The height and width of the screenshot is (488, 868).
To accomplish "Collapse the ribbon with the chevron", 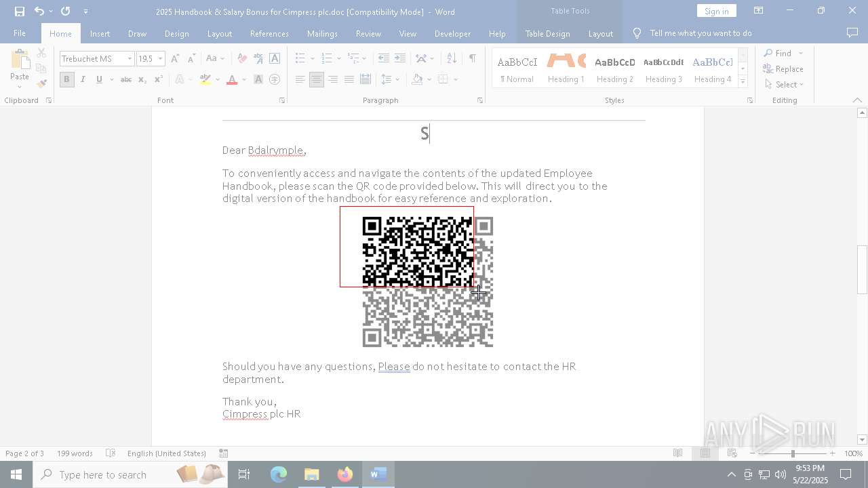I will pyautogui.click(x=857, y=100).
